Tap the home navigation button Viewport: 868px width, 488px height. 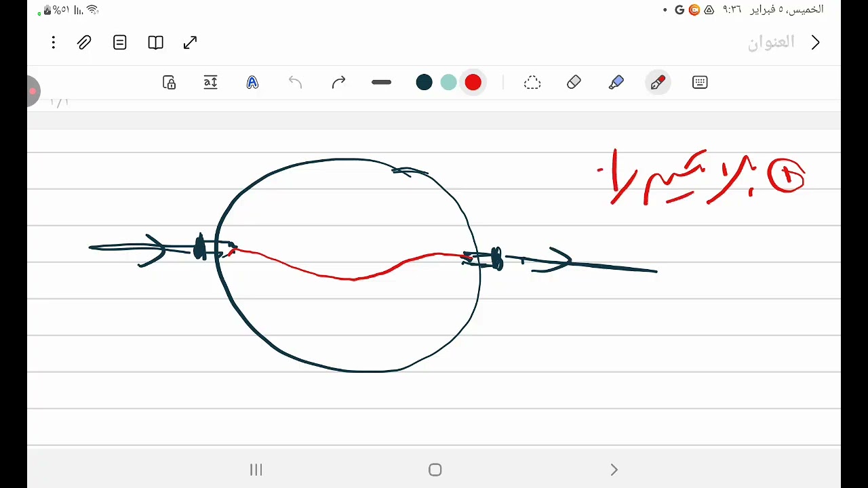[435, 470]
